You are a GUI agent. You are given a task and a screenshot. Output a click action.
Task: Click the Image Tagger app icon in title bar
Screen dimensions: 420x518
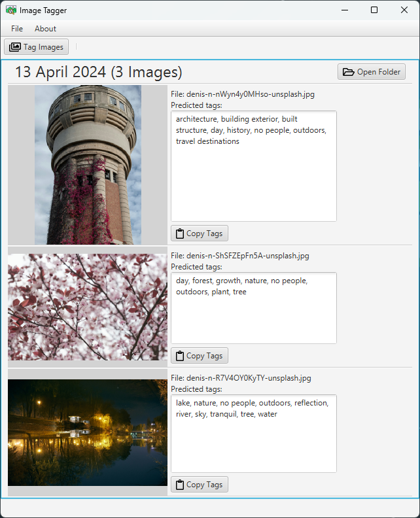11,10
